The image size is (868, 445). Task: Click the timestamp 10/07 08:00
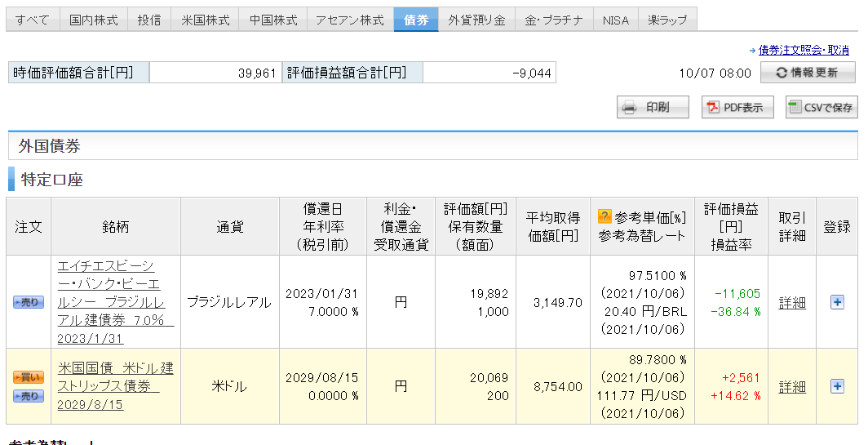pos(715,73)
